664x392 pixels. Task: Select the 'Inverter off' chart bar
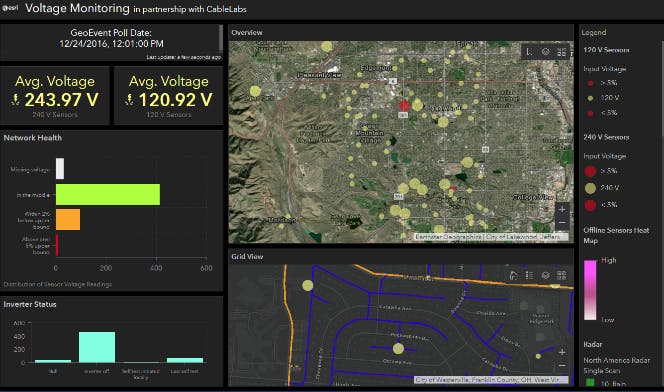point(97,347)
